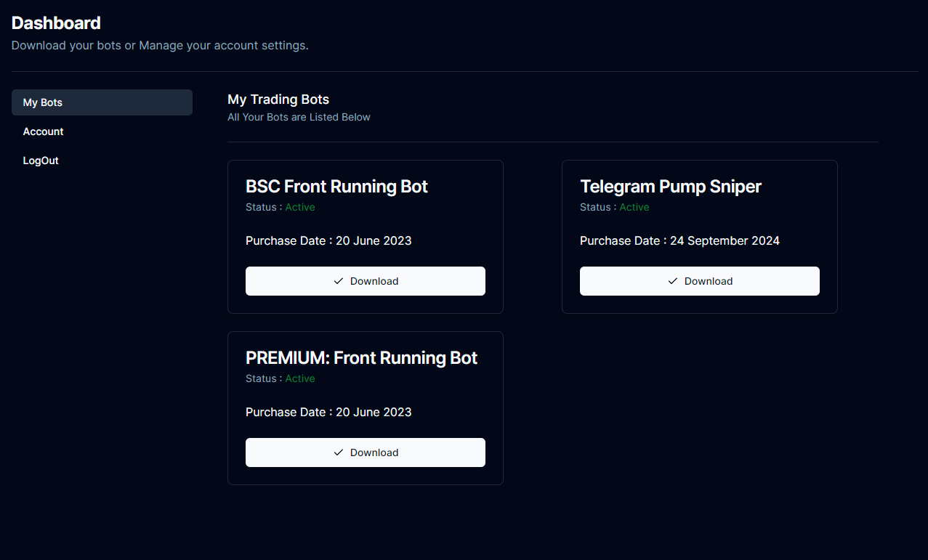This screenshot has width=928, height=560.
Task: Click the Telegram Pump Sniper title
Action: pos(671,187)
